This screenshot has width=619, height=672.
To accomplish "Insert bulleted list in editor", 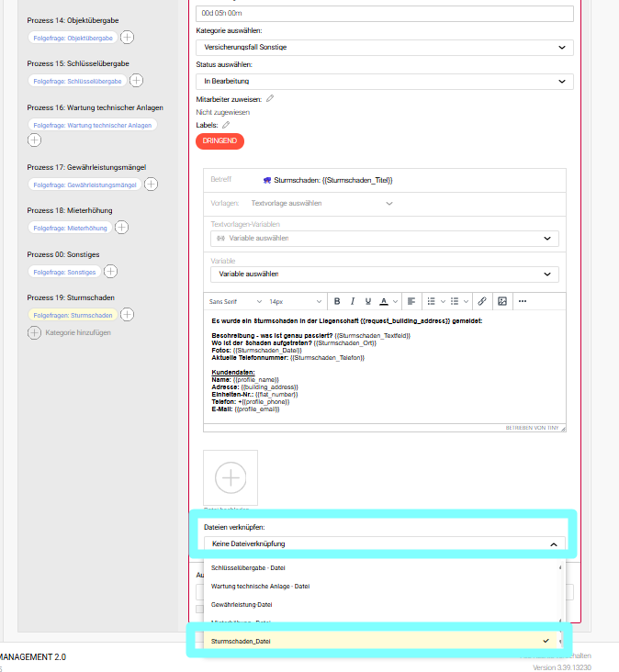I will coord(432,301).
